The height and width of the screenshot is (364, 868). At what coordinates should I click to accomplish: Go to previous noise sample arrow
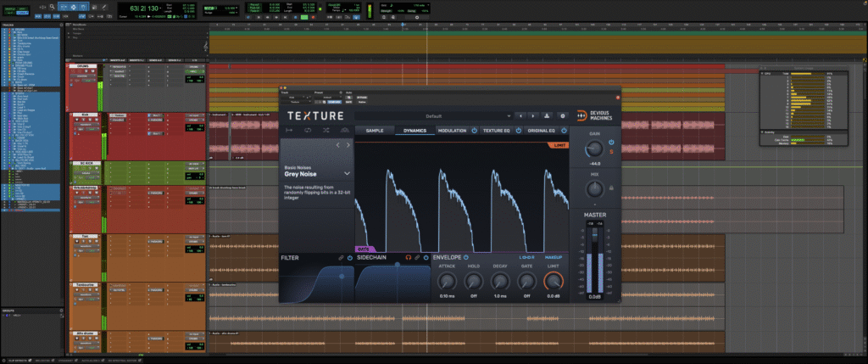point(337,145)
